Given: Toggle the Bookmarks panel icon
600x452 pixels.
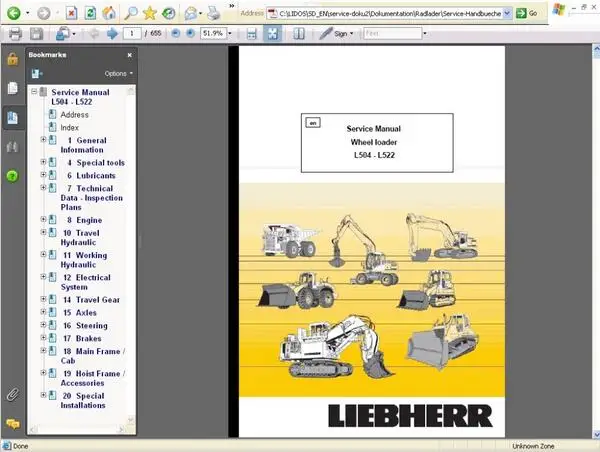Looking at the screenshot, I should (x=13, y=117).
